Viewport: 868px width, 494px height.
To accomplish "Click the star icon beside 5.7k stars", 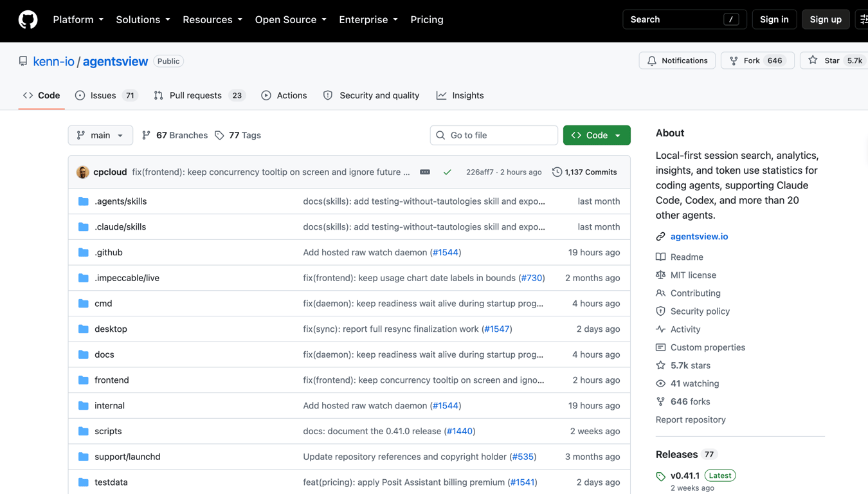I will click(x=660, y=365).
